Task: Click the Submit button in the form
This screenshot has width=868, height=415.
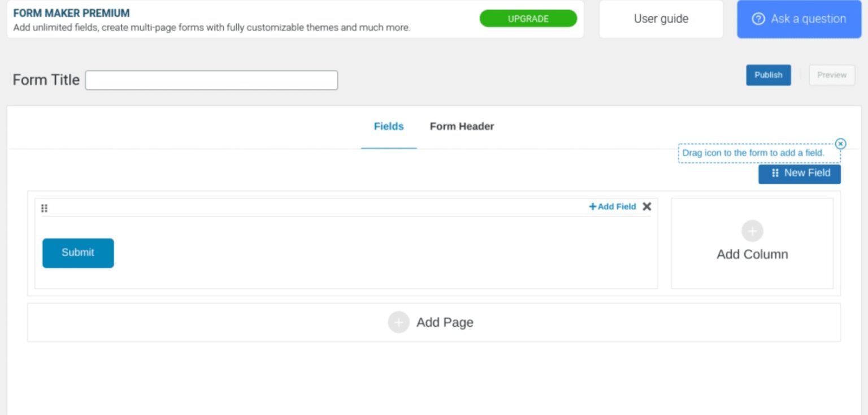Action: point(78,253)
